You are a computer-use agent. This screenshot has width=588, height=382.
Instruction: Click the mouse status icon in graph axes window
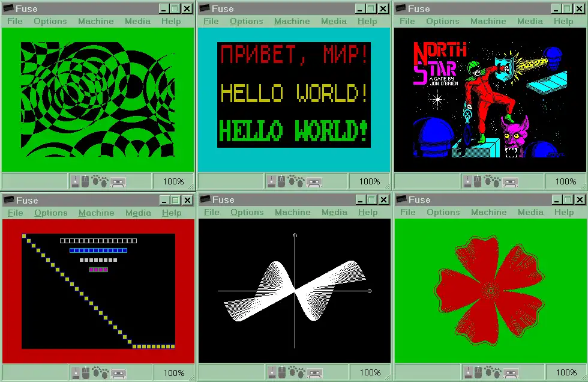283,372
